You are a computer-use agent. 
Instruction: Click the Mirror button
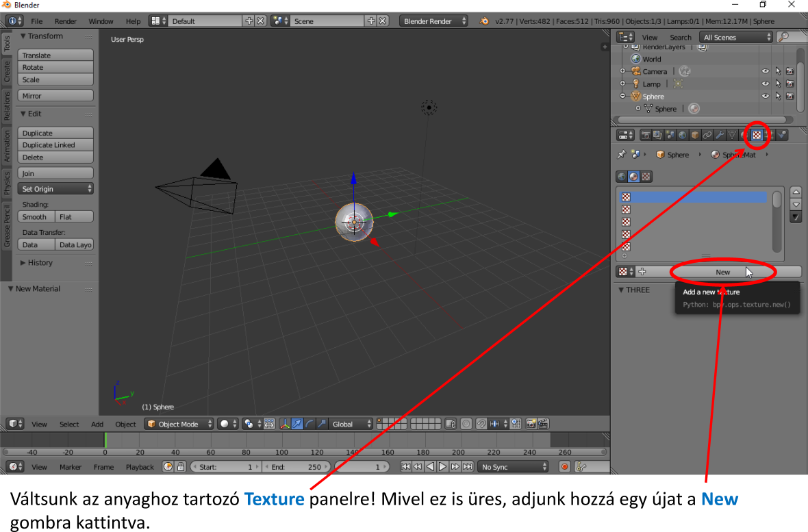pyautogui.click(x=55, y=96)
